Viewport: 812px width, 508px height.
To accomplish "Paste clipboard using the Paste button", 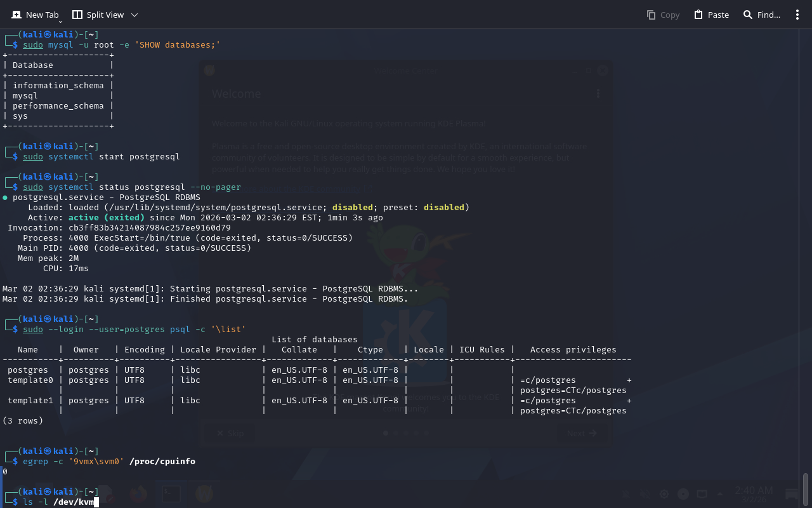I will (x=711, y=15).
